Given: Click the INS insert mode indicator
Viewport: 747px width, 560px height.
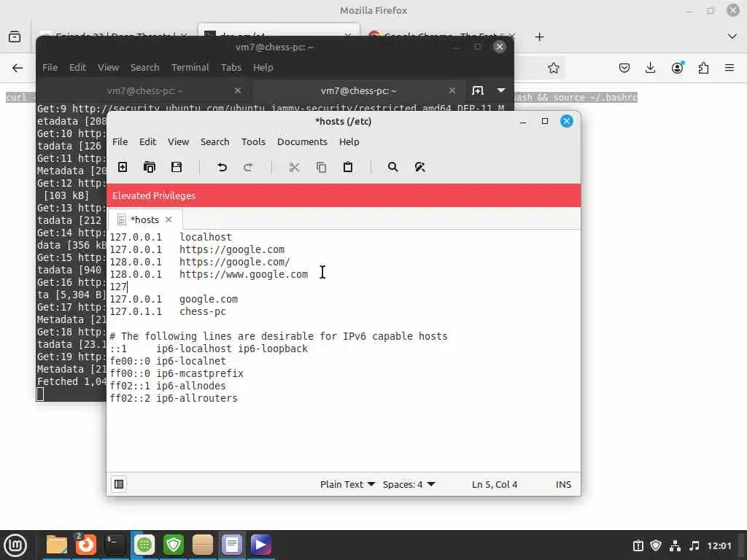Looking at the screenshot, I should pos(563,484).
